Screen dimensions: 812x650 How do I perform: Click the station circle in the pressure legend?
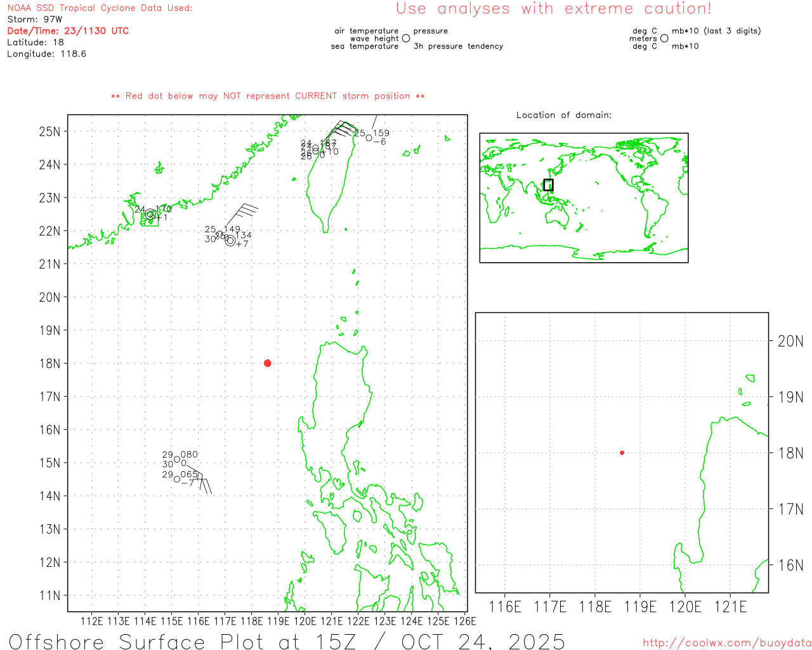[406, 39]
